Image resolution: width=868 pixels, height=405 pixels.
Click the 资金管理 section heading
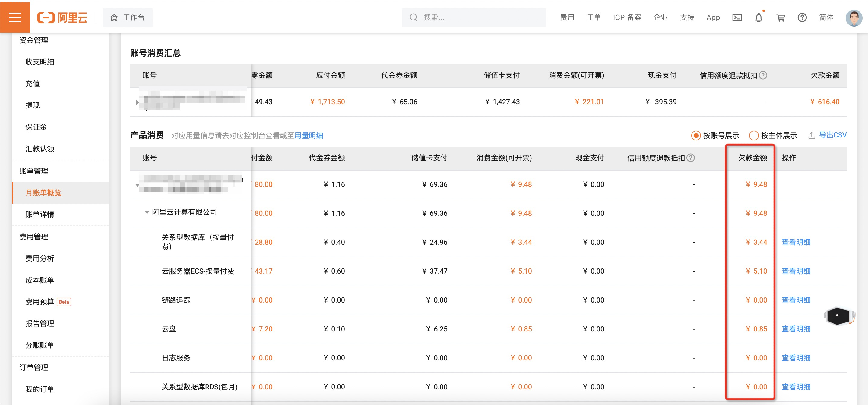pyautogui.click(x=34, y=40)
